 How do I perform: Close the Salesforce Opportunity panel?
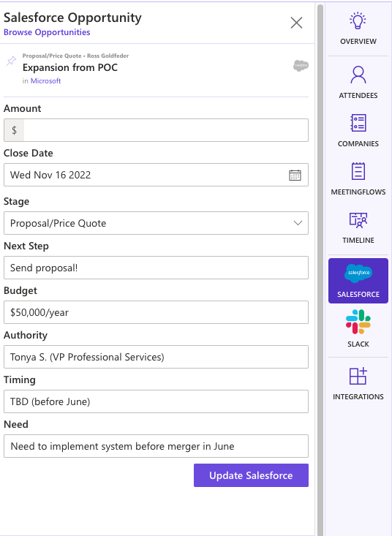pyautogui.click(x=296, y=23)
